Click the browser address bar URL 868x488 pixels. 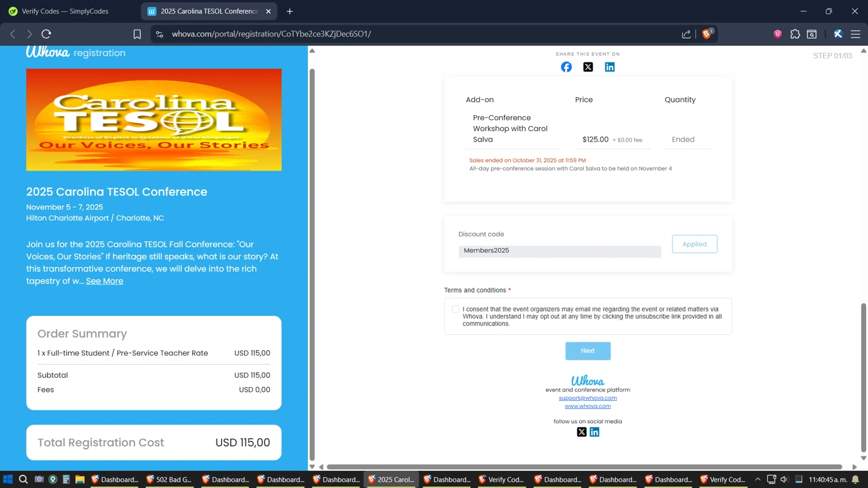(x=271, y=34)
